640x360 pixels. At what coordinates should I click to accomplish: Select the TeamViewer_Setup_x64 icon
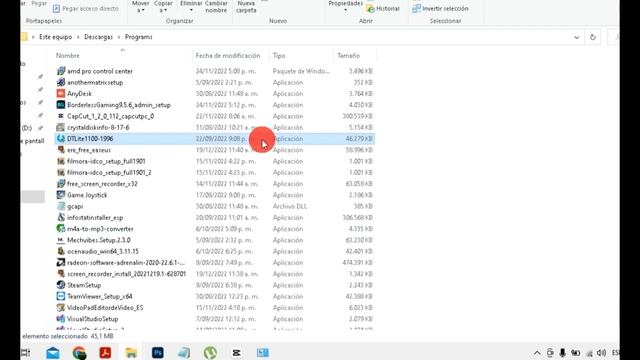(x=61, y=296)
